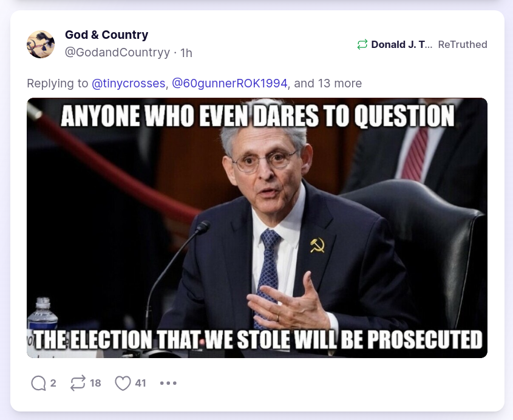
Task: Open Donald J. T... reposter profile name
Action: (x=401, y=44)
